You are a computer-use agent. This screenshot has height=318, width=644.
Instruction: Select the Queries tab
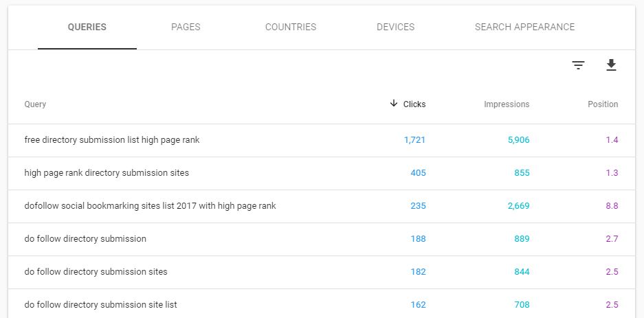pyautogui.click(x=87, y=27)
